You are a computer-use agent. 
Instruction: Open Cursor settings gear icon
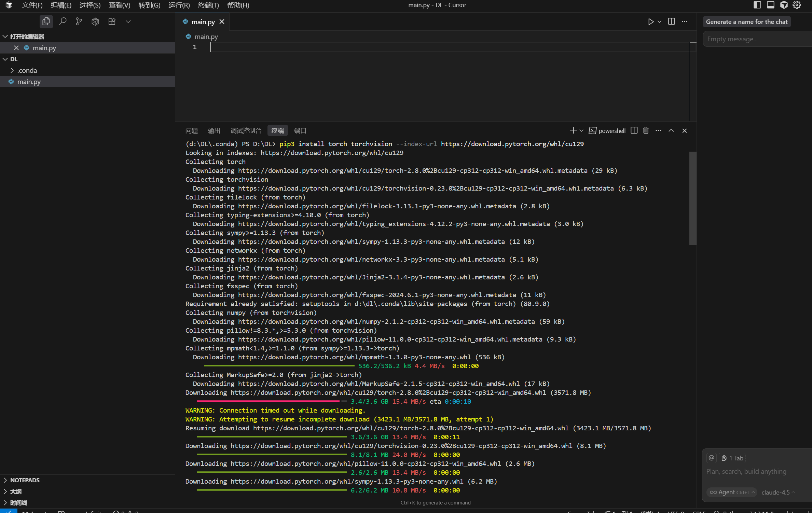pos(797,5)
